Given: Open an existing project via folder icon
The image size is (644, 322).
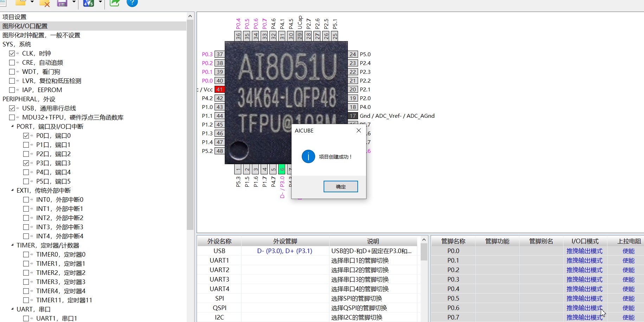Looking at the screenshot, I should pos(21,4).
